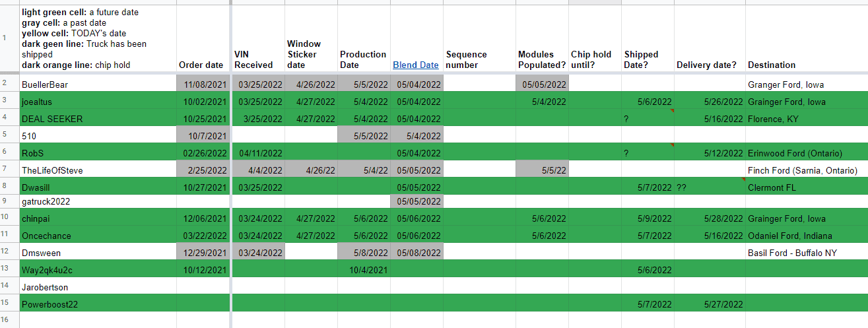Open the Blend Date header link

(x=415, y=65)
